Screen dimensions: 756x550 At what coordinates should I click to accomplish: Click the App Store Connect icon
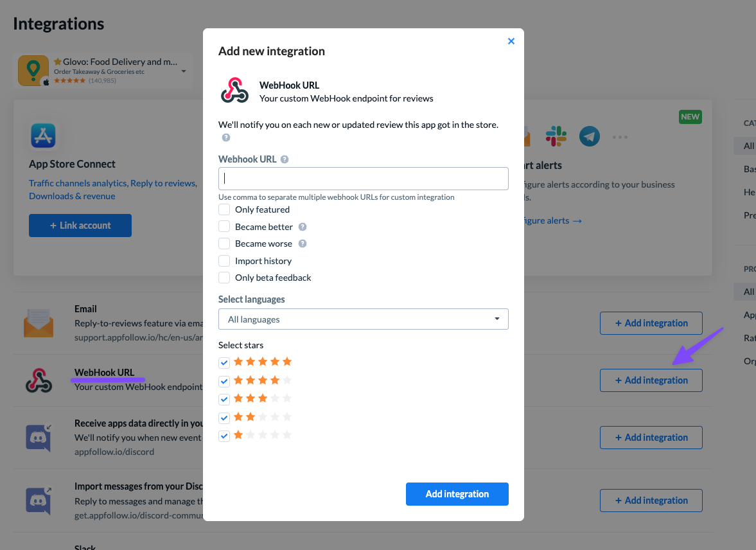44,136
